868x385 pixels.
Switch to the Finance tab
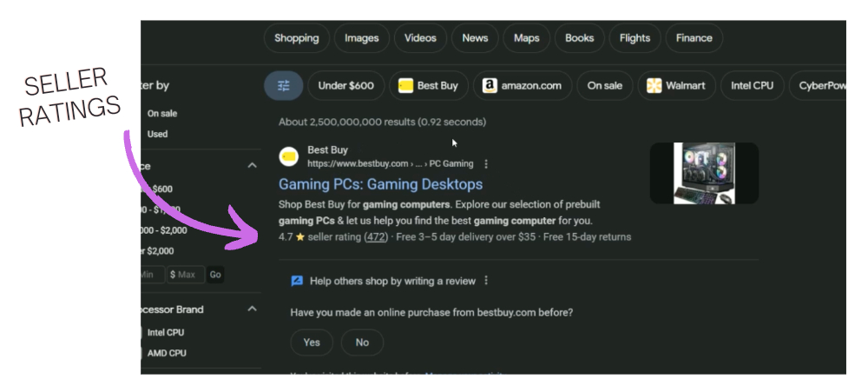694,38
